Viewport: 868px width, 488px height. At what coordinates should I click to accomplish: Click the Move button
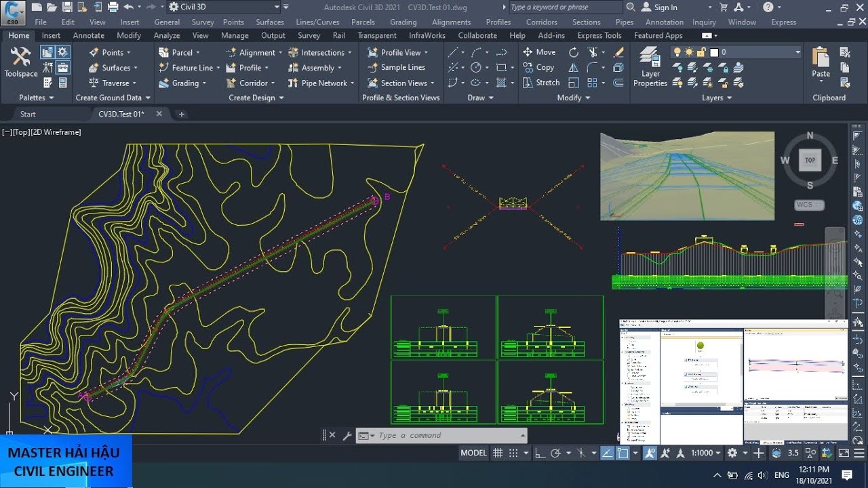539,52
